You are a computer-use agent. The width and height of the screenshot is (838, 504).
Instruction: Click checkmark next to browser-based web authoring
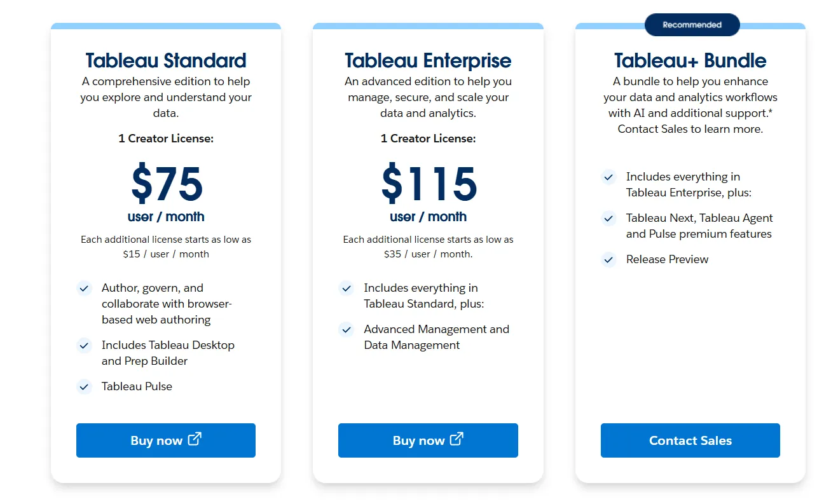[x=84, y=288]
